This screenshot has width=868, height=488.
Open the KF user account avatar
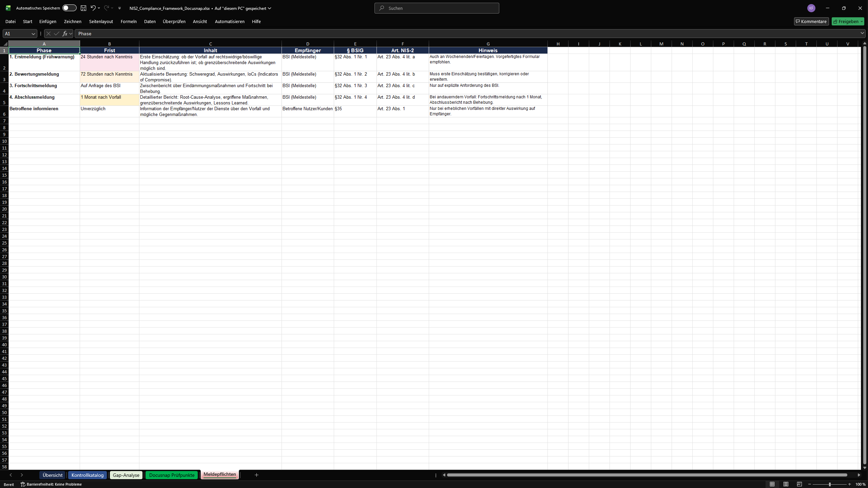pyautogui.click(x=811, y=8)
